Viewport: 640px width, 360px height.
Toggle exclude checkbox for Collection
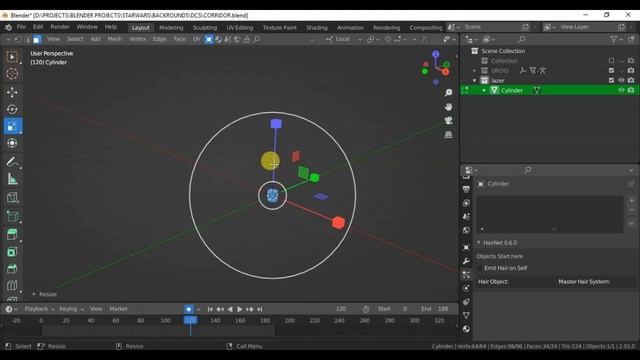pyautogui.click(x=611, y=61)
